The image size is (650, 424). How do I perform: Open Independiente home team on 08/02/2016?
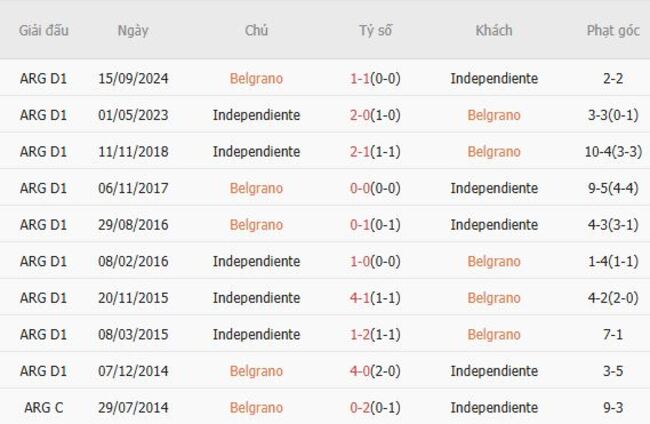[256, 262]
